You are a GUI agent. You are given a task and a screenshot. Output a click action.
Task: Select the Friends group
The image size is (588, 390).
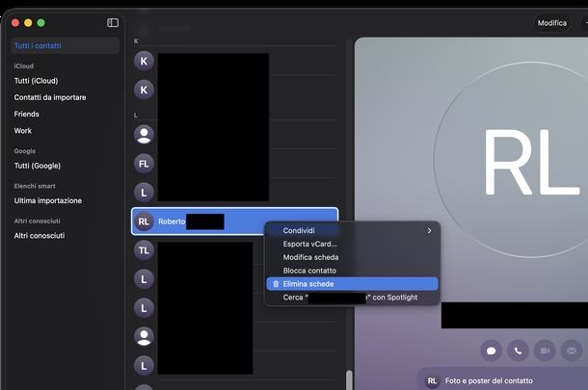pos(26,114)
